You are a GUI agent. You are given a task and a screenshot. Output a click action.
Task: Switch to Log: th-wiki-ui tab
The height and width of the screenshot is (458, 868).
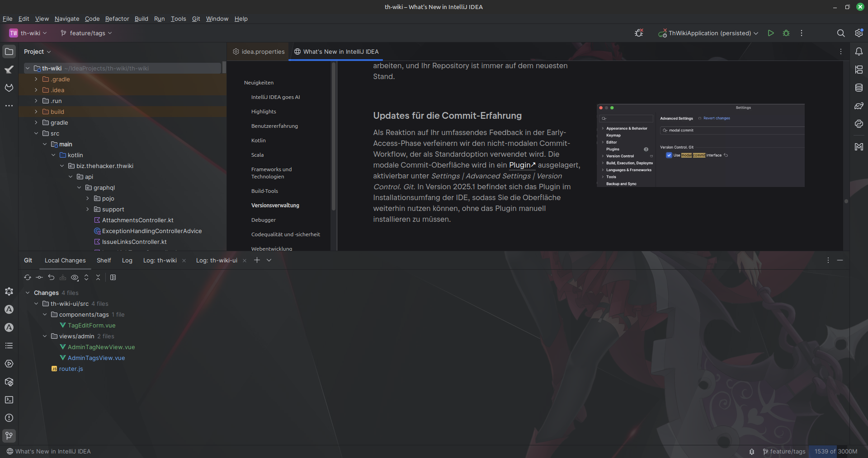click(217, 260)
